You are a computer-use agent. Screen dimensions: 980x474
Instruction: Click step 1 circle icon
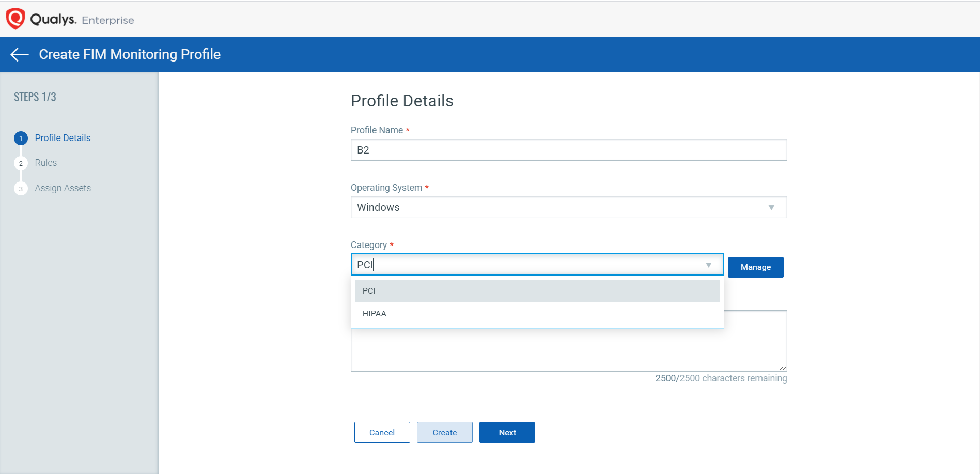21,139
